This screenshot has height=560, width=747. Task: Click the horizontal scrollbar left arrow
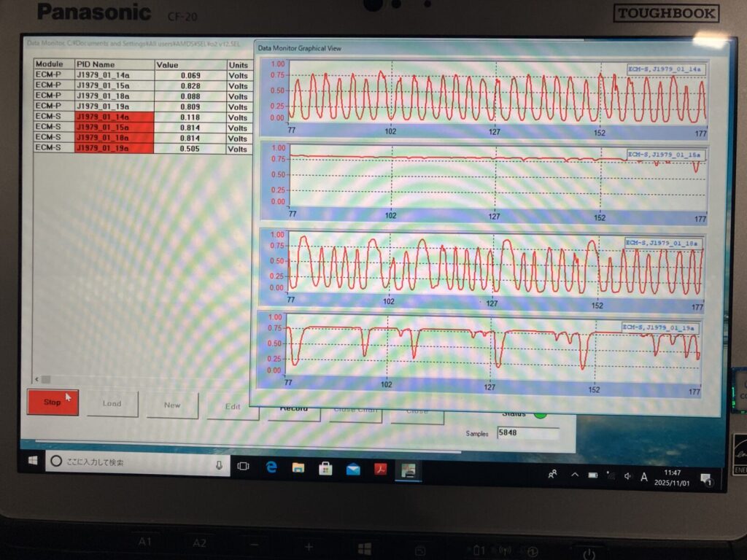37,378
